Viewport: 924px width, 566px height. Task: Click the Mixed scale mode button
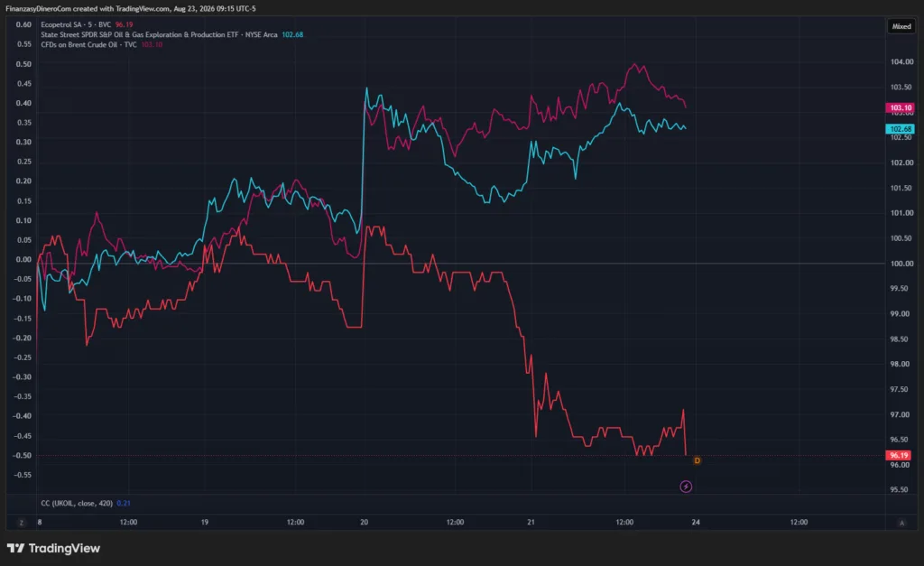pyautogui.click(x=901, y=26)
